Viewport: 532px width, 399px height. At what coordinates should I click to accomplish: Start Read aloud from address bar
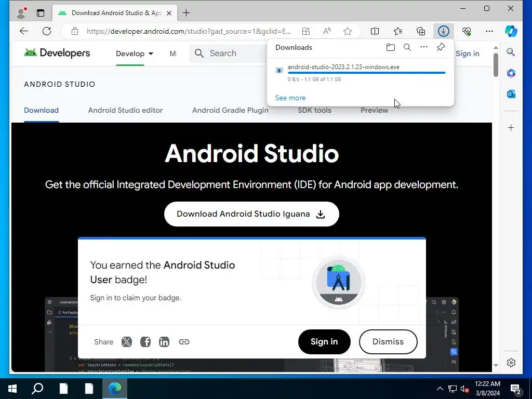[x=327, y=31]
